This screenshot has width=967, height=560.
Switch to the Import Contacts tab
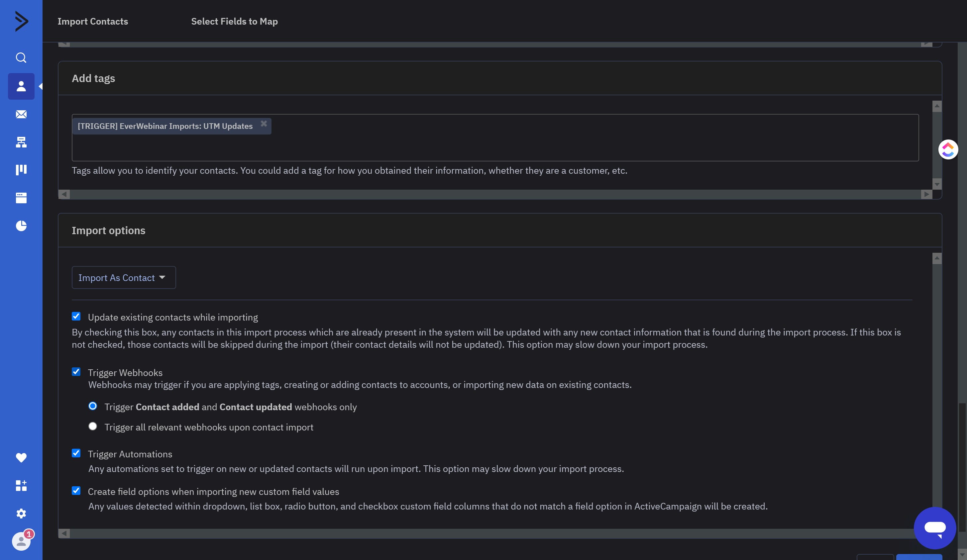pos(92,22)
